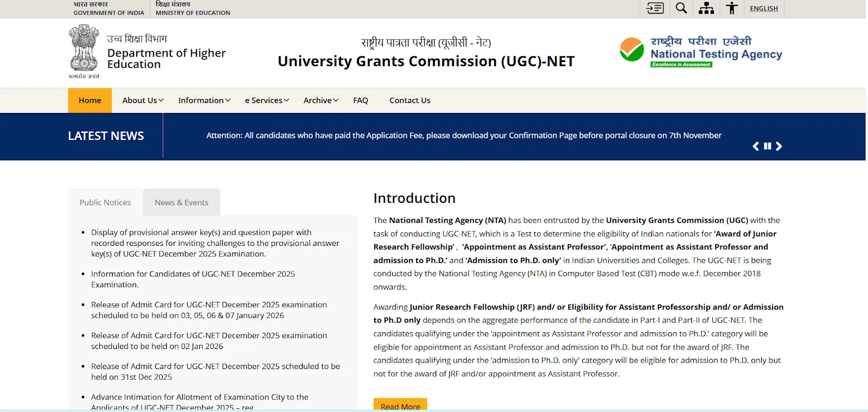
Task: Open Admit Card notice for 02 Jan 2026
Action: tap(209, 341)
